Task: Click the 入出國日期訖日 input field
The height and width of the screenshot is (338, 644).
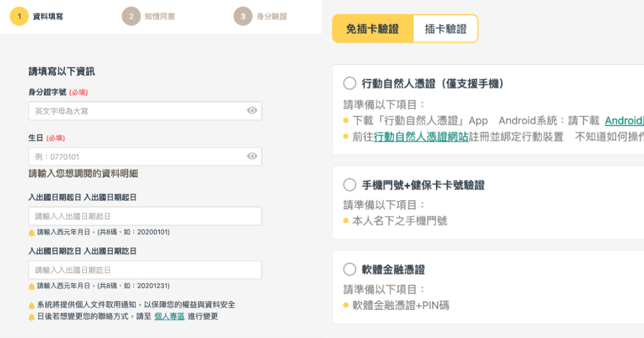Action: 145,270
